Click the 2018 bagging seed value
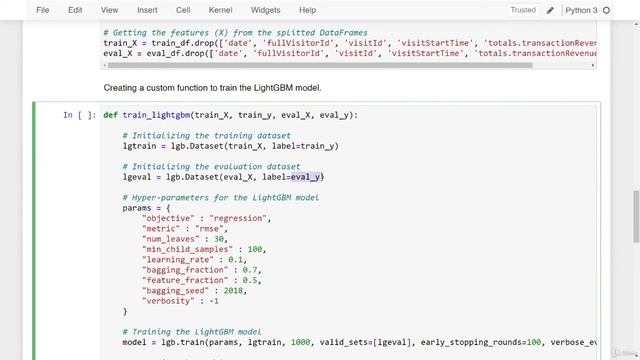This screenshot has width=640, height=360. (233, 291)
